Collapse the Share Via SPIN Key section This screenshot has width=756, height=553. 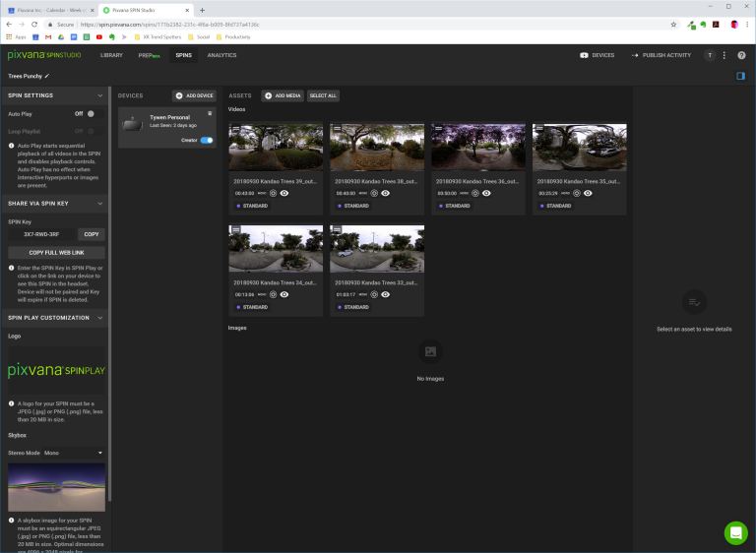click(99, 204)
